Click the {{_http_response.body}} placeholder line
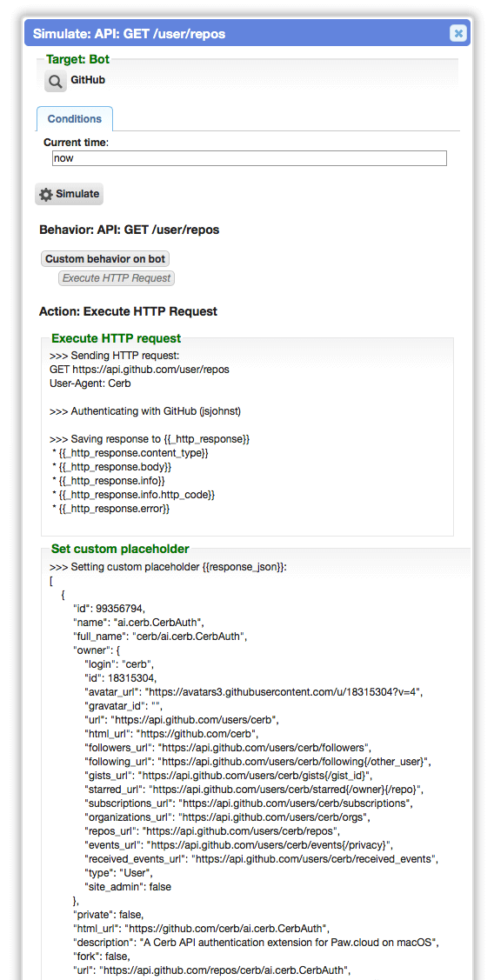 click(x=112, y=467)
